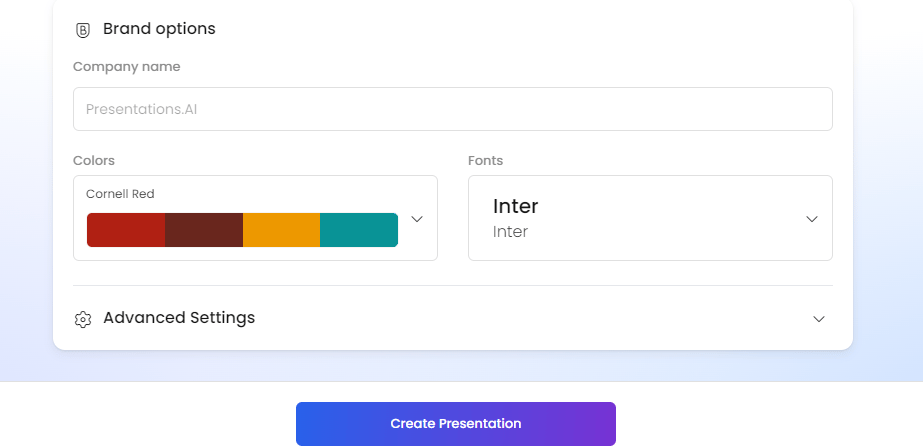This screenshot has width=923, height=448.
Task: Select the dark brown color swatch
Action: 204,230
